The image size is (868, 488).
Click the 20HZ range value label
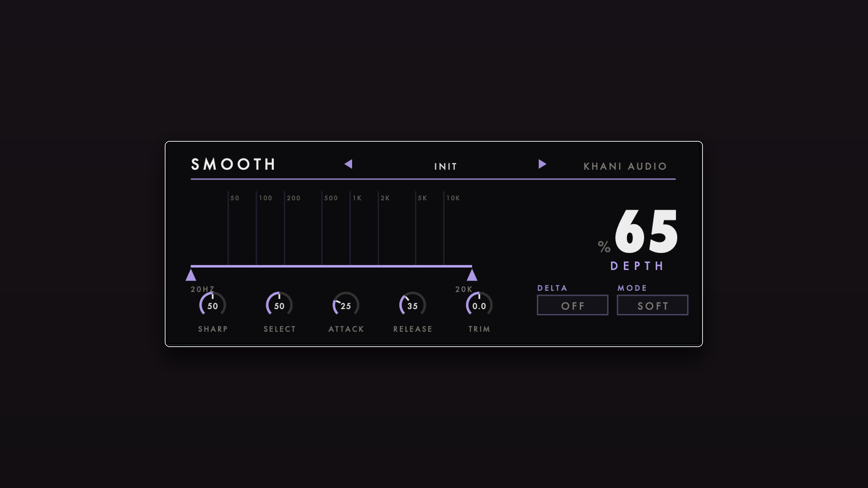click(x=202, y=289)
